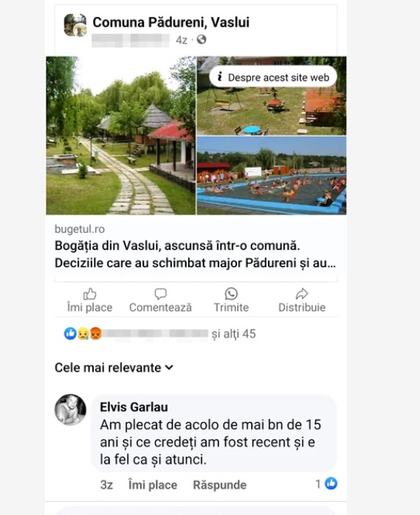Click the sad crying reaction emoji
The width and height of the screenshot is (420, 515).
click(83, 333)
